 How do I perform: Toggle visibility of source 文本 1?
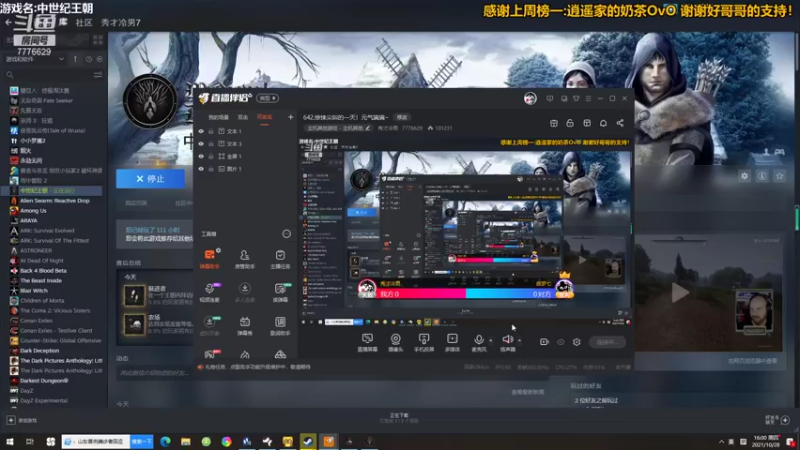[x=201, y=131]
